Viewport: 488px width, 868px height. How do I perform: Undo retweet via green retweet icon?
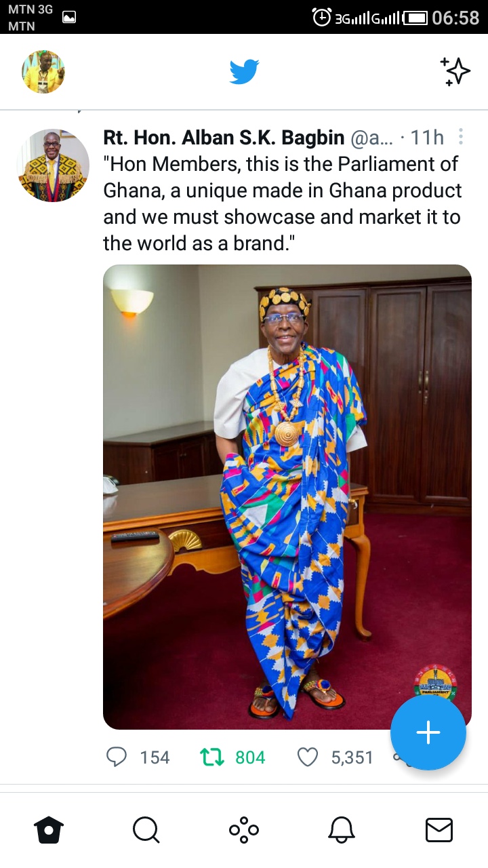(x=212, y=757)
